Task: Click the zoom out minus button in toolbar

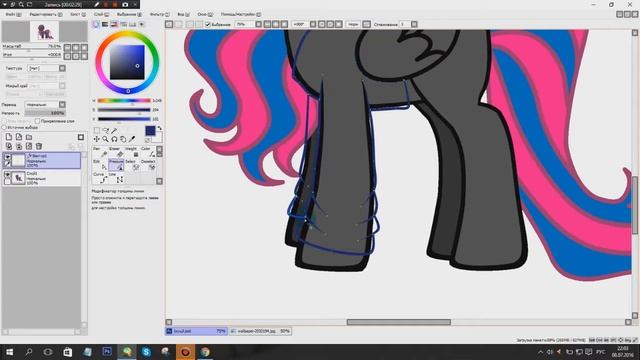Action: tap(267, 24)
